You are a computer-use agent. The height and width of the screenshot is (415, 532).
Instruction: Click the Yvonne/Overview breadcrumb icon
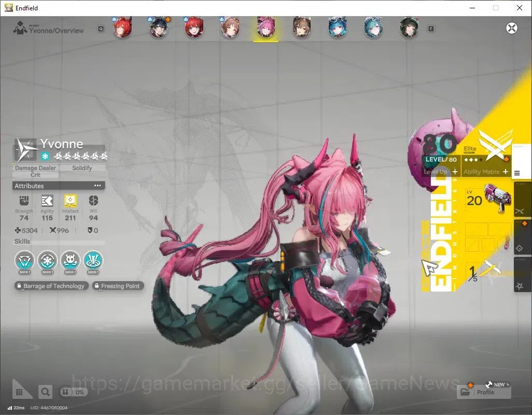pos(20,28)
